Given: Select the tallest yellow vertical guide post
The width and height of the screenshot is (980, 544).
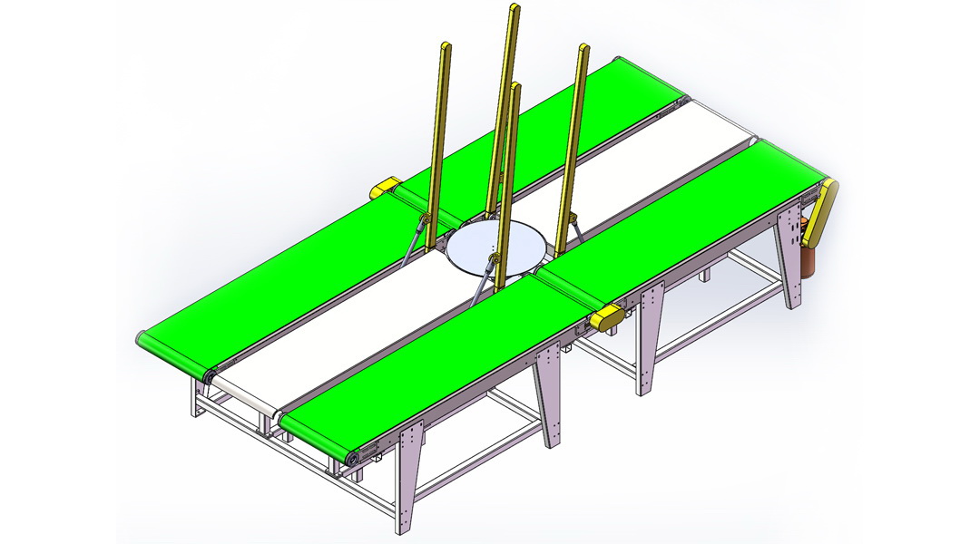Looking at the screenshot, I should 506,91.
